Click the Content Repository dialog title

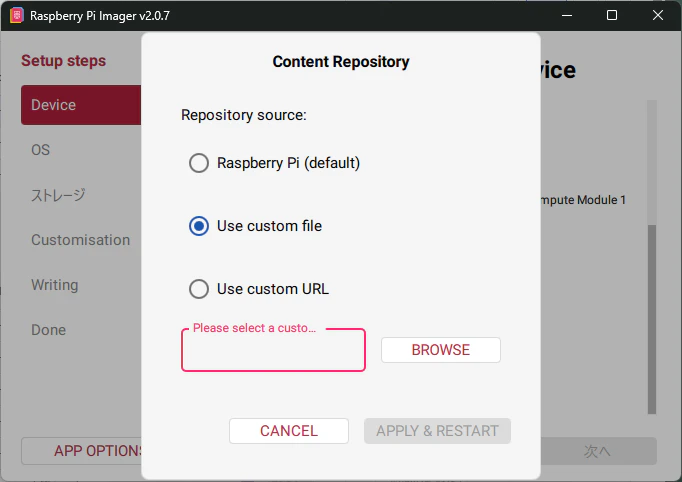tap(341, 62)
